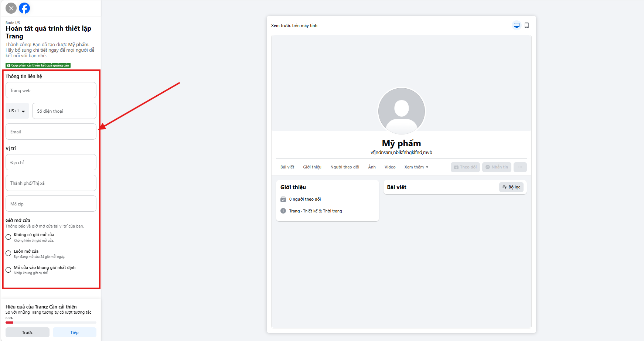Switch to the Giới thiệu tab
644x341 pixels.
pos(312,167)
